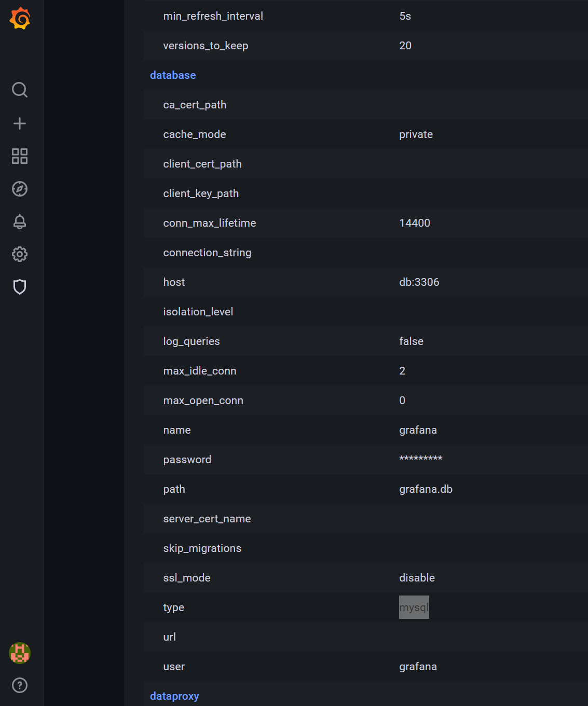Open the Server Admin shield icon

coord(20,287)
